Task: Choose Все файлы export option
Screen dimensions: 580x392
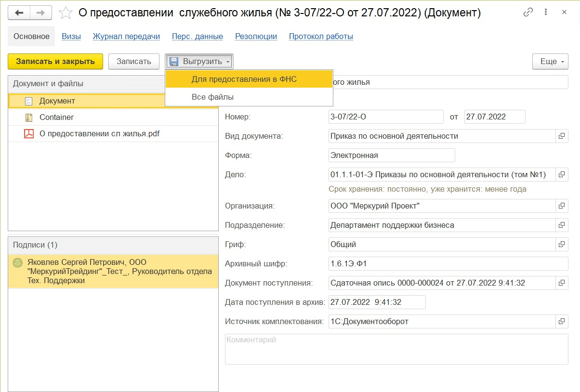Action: [249, 97]
